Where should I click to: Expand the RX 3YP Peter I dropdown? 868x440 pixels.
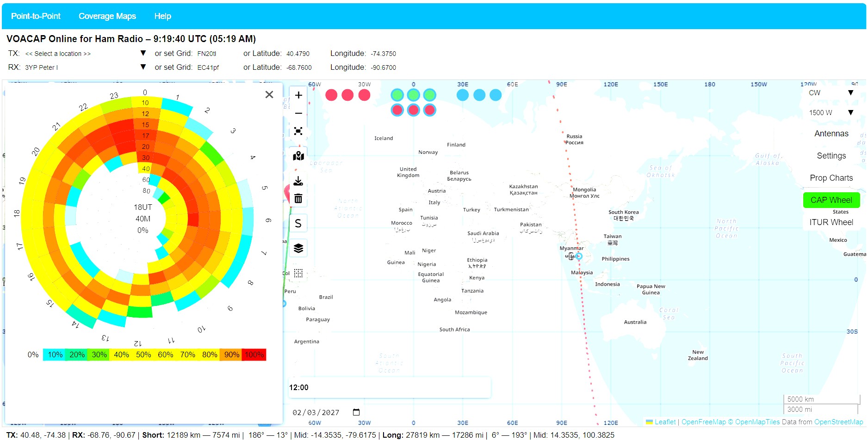(143, 67)
